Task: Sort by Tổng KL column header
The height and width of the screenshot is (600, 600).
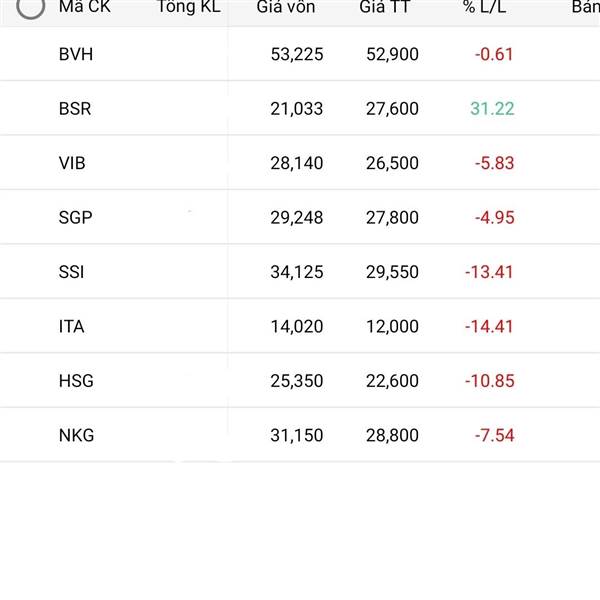Action: (x=189, y=7)
